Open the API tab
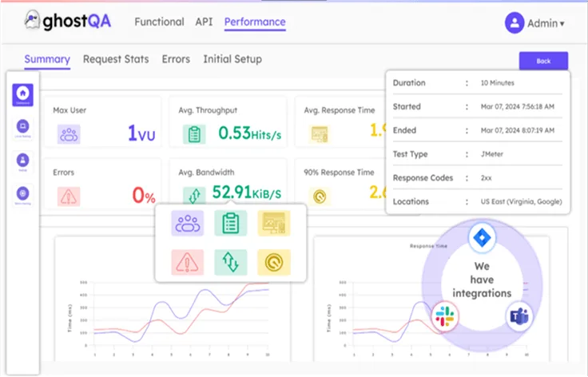 (x=204, y=22)
